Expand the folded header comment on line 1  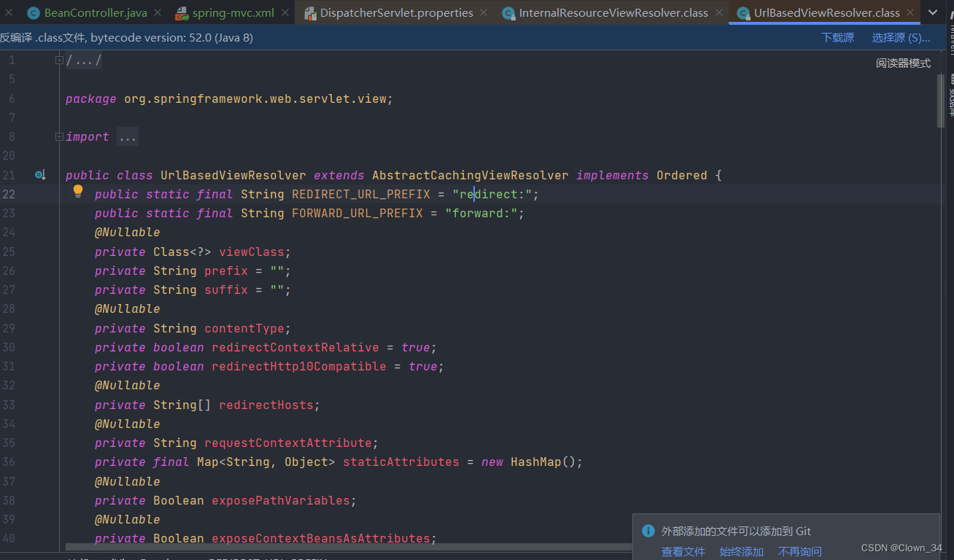coord(60,61)
